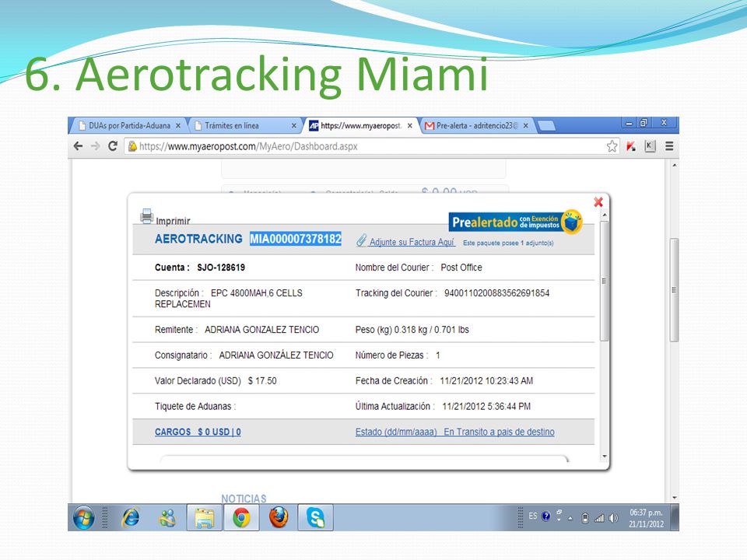Click the browser forward arrow
Screen dimensions: 747x560
pos(96,146)
